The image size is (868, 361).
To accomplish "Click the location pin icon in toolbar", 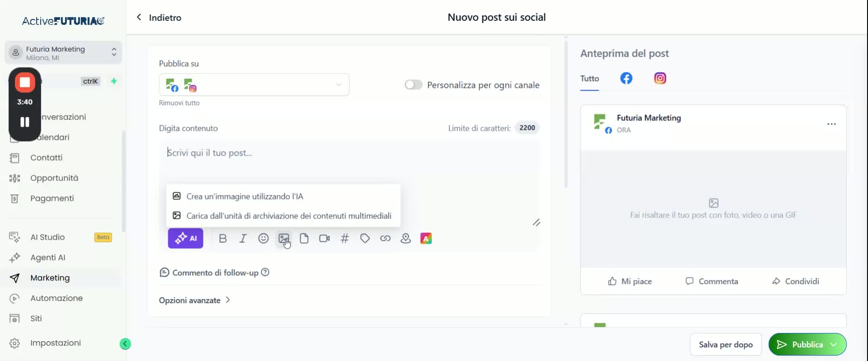I will pyautogui.click(x=406, y=238).
